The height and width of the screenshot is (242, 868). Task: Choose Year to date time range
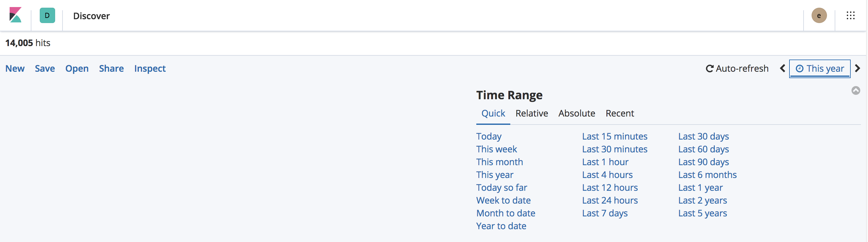[x=501, y=226]
